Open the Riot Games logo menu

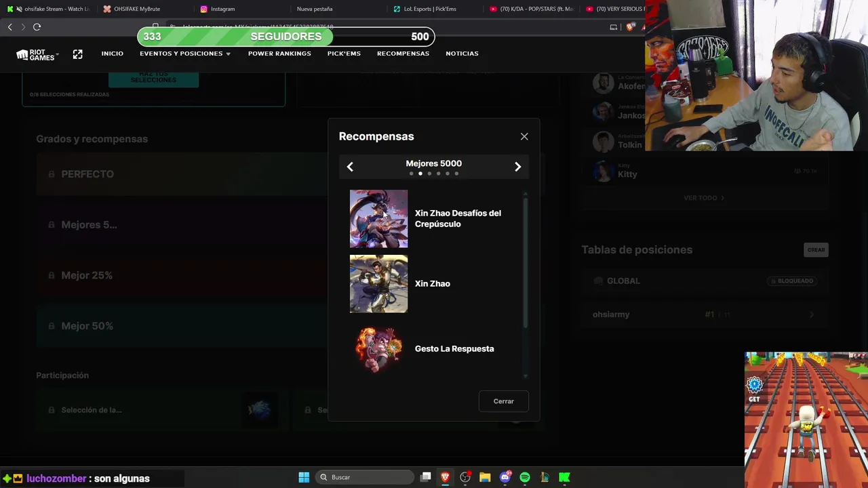click(37, 54)
